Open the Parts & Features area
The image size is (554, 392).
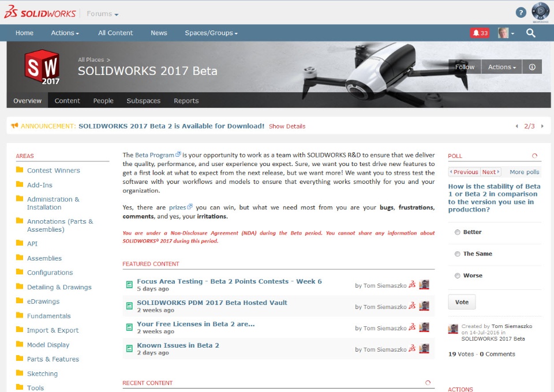[x=53, y=359]
